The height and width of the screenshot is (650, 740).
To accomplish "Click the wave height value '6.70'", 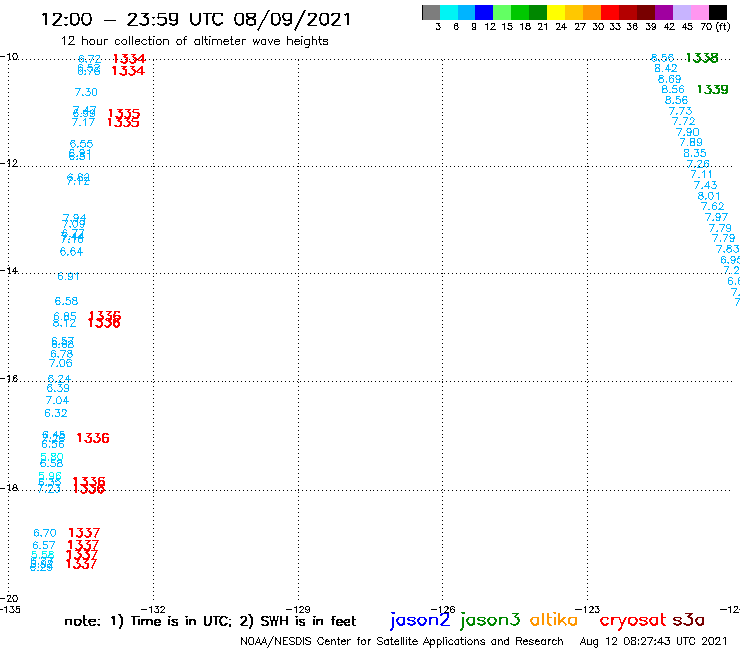I will (x=45, y=533).
